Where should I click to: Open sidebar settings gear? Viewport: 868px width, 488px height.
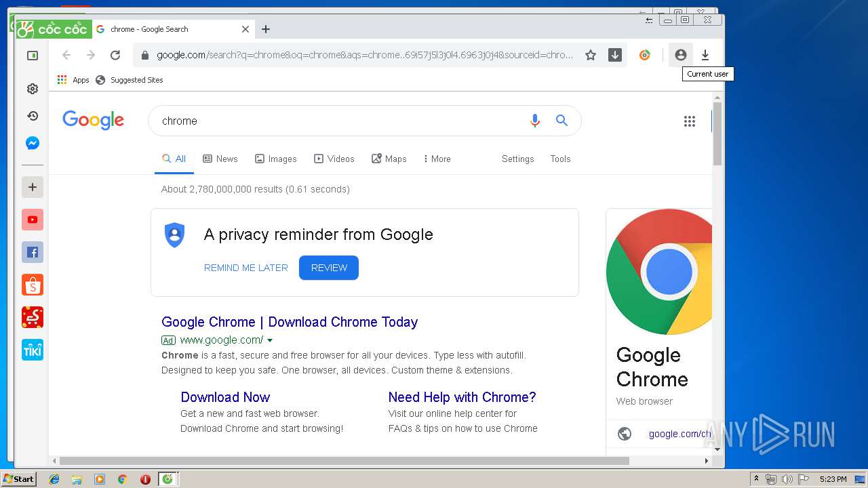coord(33,89)
